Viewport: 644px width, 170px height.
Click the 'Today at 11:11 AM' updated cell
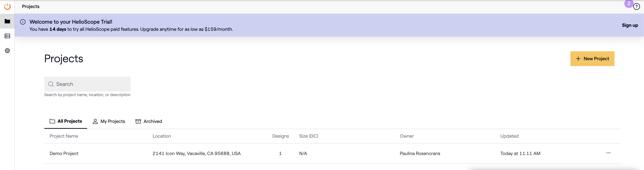(x=520, y=153)
